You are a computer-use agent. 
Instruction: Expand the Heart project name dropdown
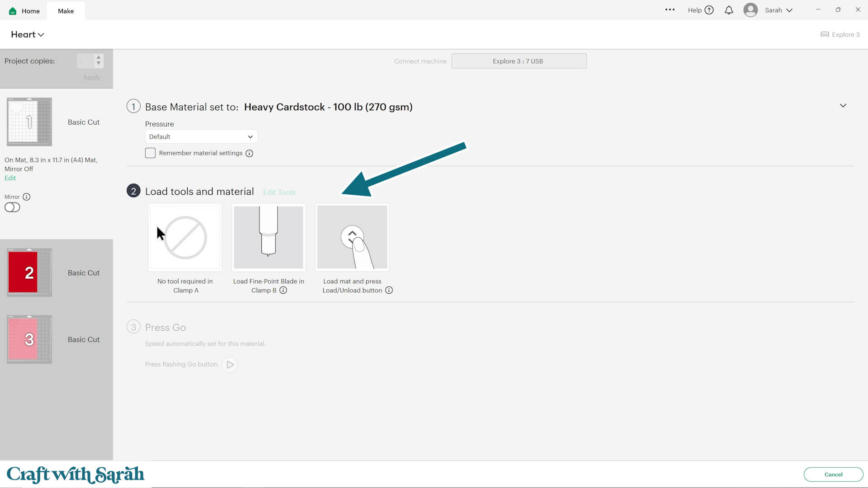[x=28, y=35]
